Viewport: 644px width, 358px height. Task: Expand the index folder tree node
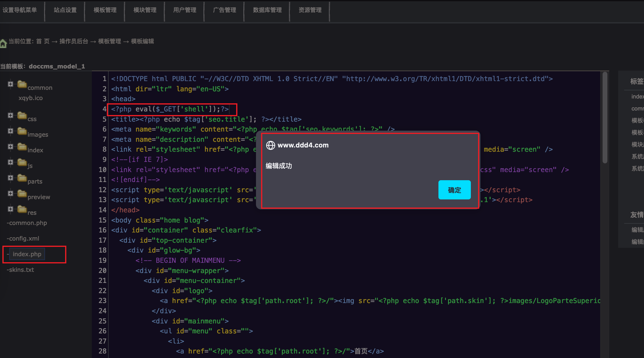[11, 147]
